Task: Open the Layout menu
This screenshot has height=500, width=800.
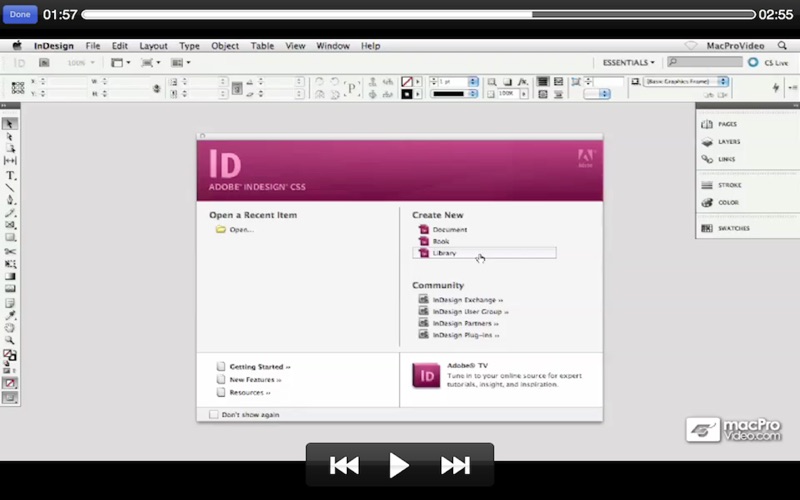Action: 154,46
